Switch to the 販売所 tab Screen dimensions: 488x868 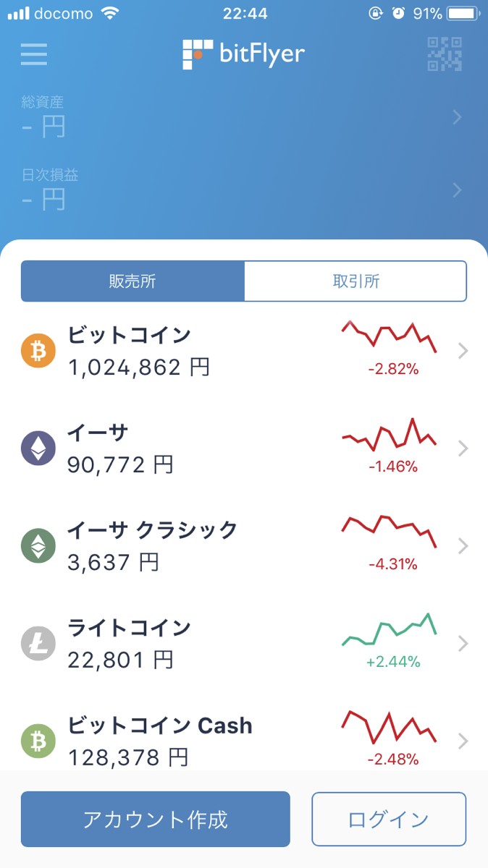click(132, 281)
